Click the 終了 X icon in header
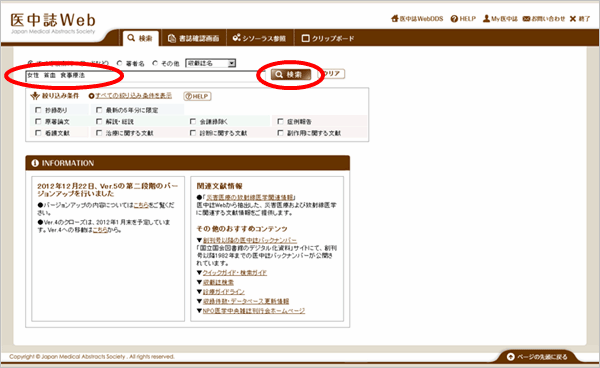Screen dimensions: 600x368 coord(573,18)
